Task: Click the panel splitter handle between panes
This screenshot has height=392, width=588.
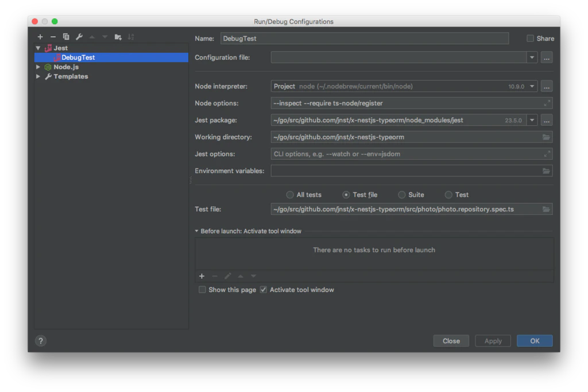Action: coord(191,180)
